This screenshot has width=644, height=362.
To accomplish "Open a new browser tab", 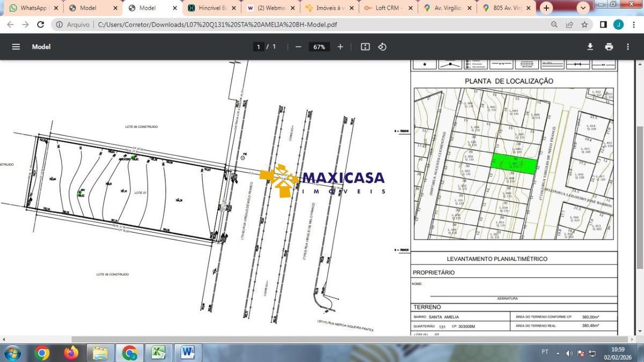I will pos(546,8).
